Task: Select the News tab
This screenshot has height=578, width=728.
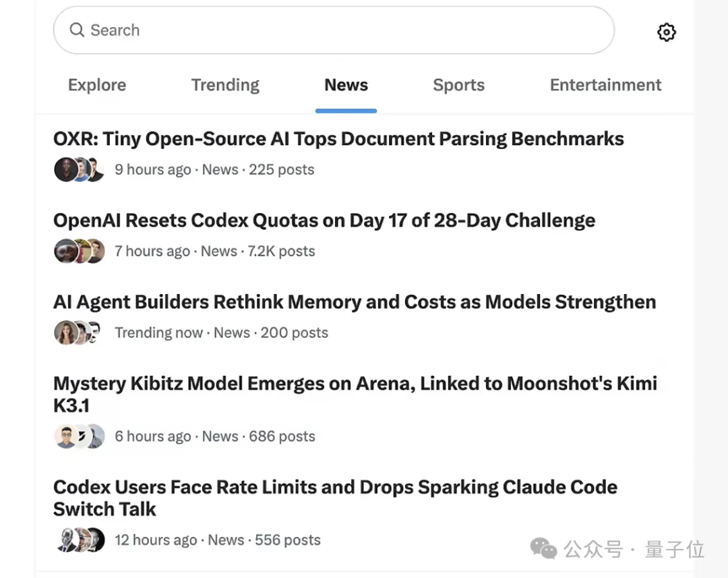Action: pos(346,85)
